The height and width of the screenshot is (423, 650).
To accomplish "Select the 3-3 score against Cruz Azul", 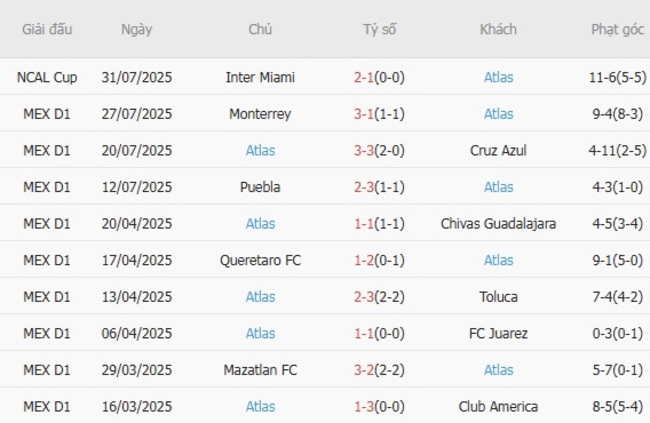I will pyautogui.click(x=379, y=150).
